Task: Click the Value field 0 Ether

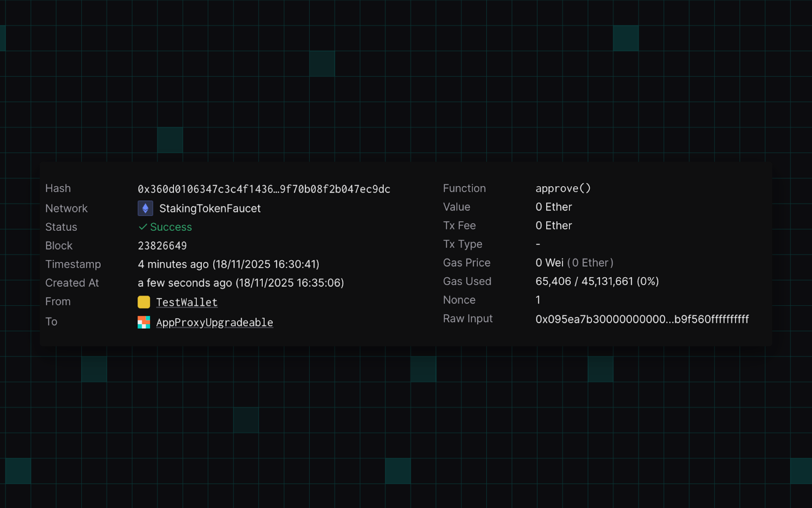Action: pyautogui.click(x=553, y=207)
